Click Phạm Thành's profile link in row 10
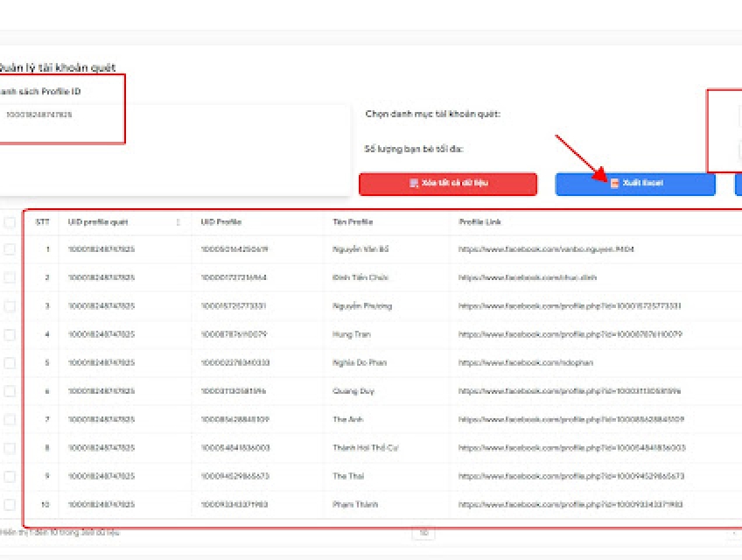The image size is (742, 560). coord(570,505)
